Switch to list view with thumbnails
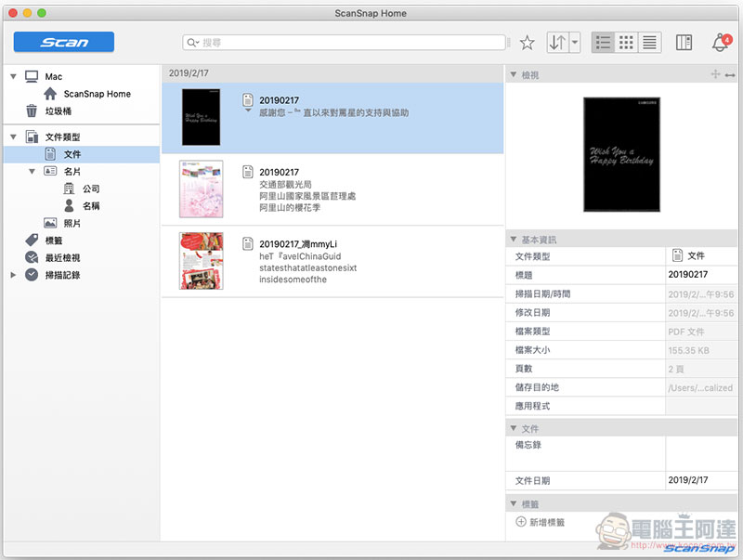This screenshot has width=743, height=560. 603,43
